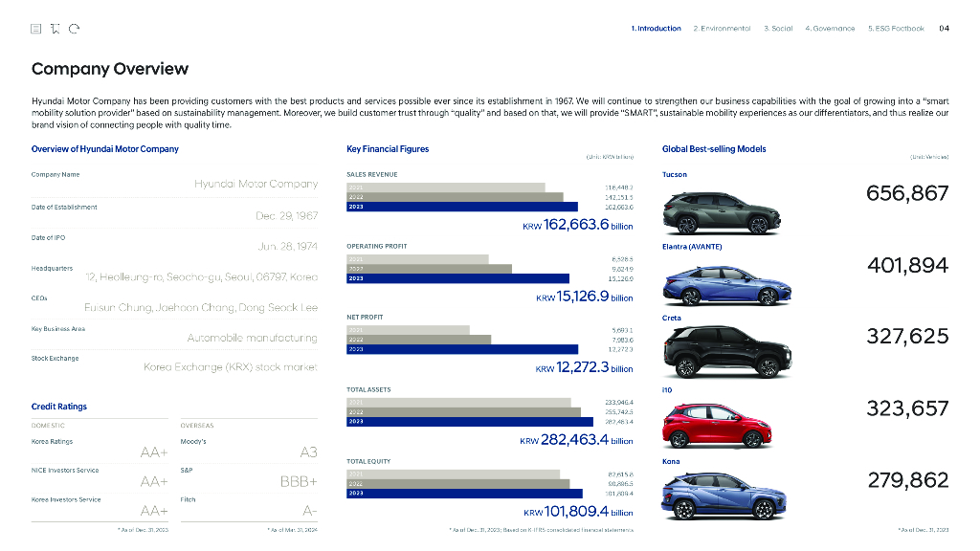This screenshot has width=980, height=551.
Task: Switch to the 3. Social section
Action: pyautogui.click(x=778, y=29)
